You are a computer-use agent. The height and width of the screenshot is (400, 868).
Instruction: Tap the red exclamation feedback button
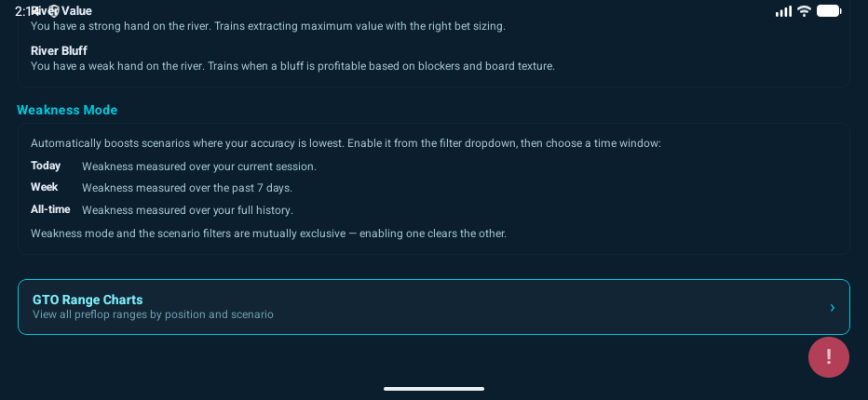pyautogui.click(x=828, y=357)
